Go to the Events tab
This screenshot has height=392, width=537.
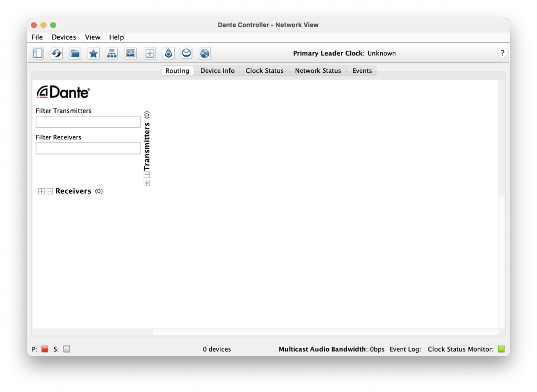[x=362, y=71]
